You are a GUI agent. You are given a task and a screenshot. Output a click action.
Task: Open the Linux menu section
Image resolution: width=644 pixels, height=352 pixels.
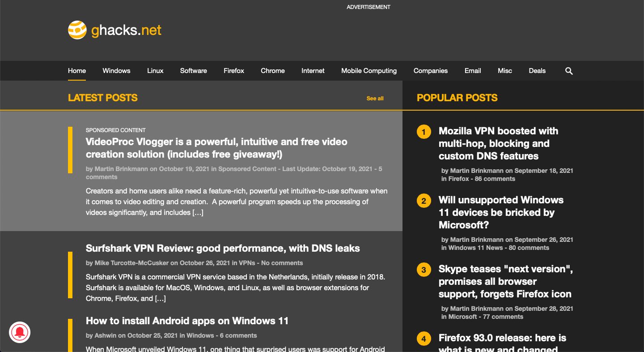point(155,71)
